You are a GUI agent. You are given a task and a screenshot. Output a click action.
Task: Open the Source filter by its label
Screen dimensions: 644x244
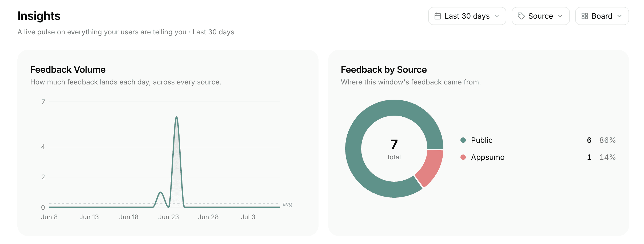[x=540, y=16]
